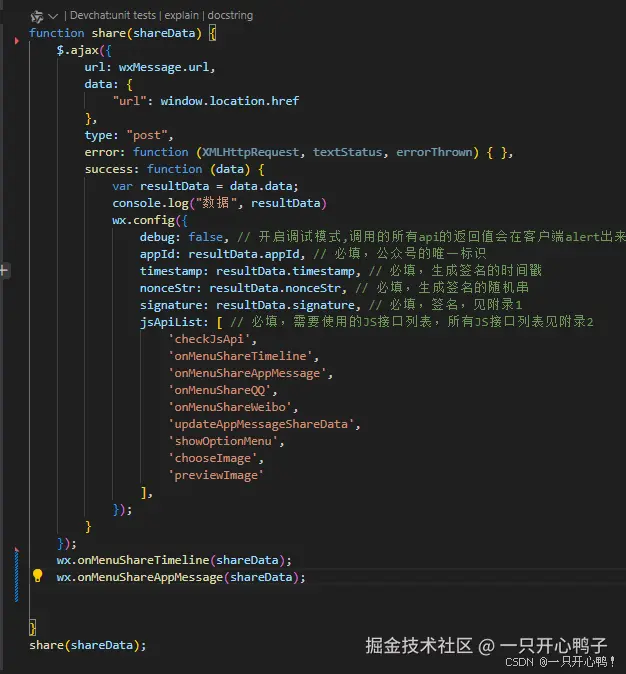Click on '$.ajax' call text
626x674 pixels.
pyautogui.click(x=78, y=50)
